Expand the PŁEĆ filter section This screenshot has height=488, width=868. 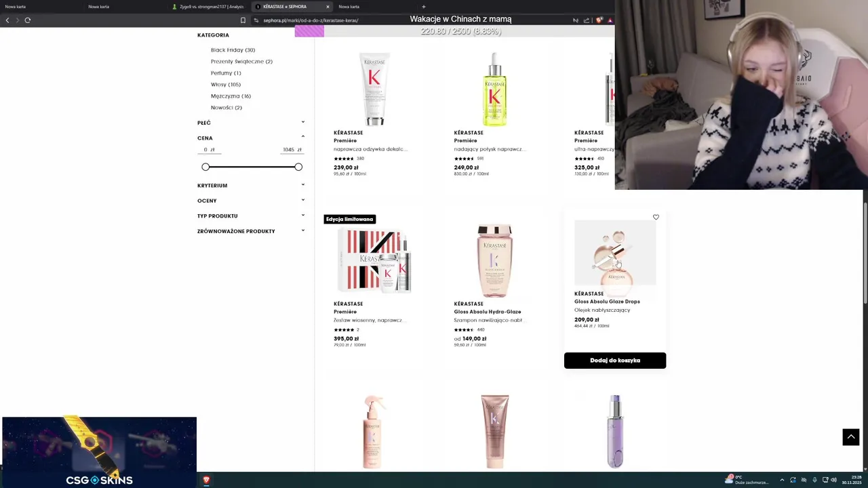(251, 123)
